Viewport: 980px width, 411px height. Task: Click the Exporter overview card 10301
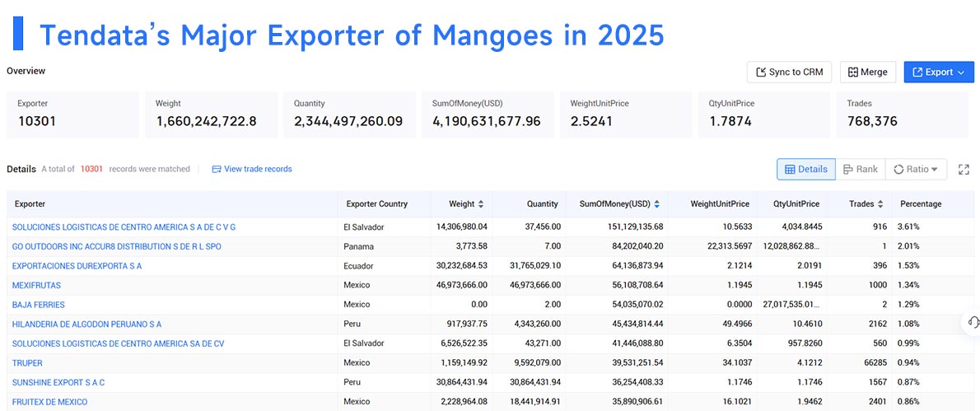[x=73, y=115]
